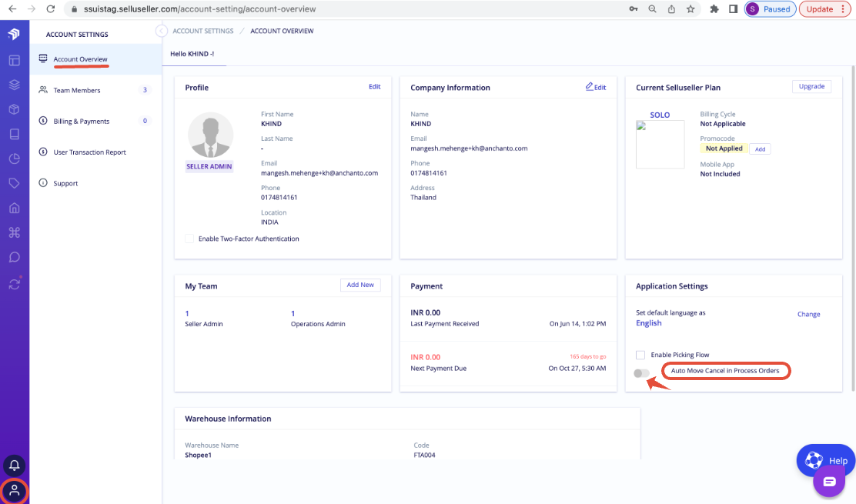Viewport: 856px width, 504px height.
Task: Click the SELLER ADMIN role badge
Action: (209, 166)
